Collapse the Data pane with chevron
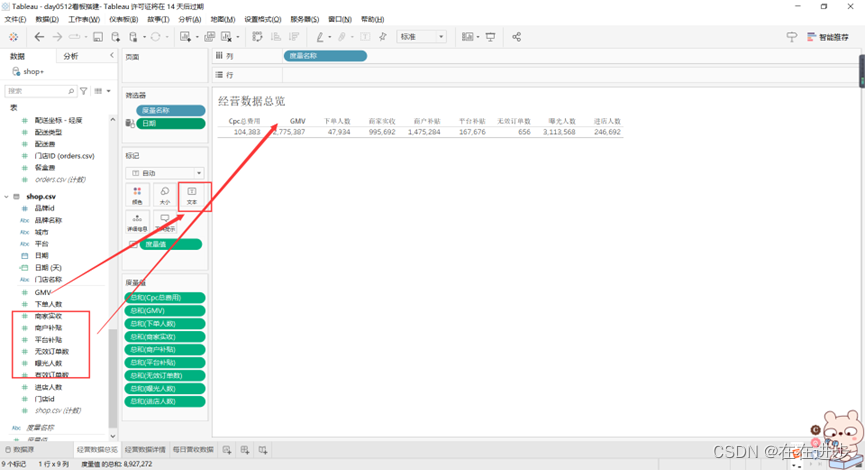The height and width of the screenshot is (470, 865). (112, 56)
